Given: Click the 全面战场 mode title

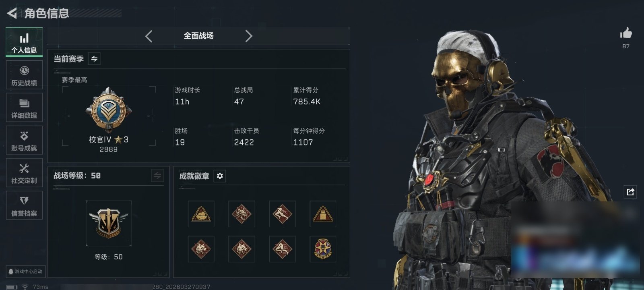Looking at the screenshot, I should coord(199,36).
